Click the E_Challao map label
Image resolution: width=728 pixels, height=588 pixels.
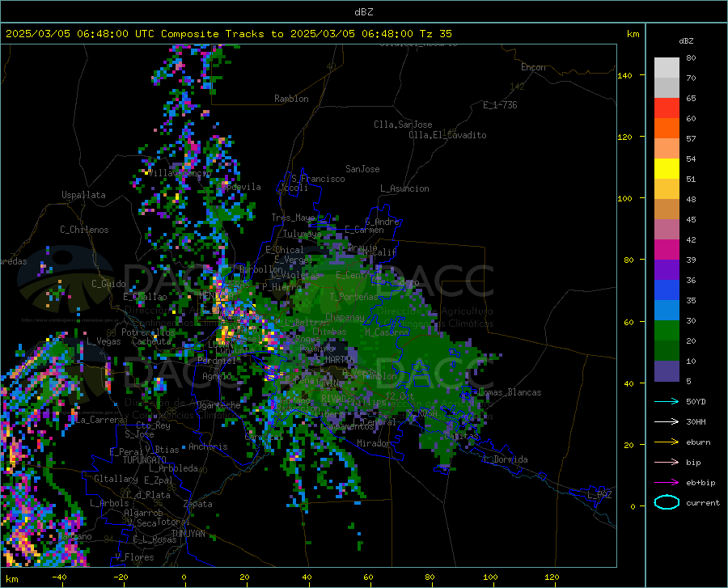click(x=145, y=297)
